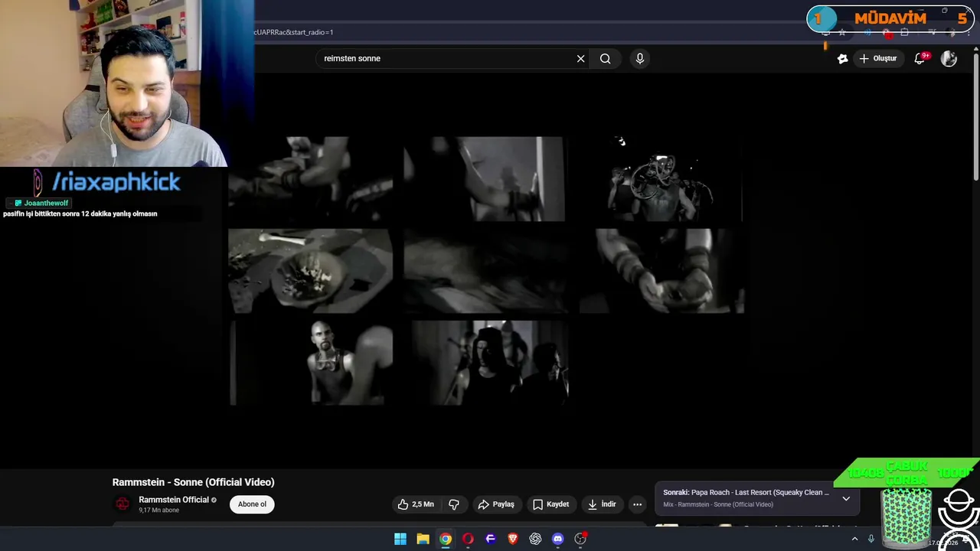This screenshot has width=980, height=551.
Task: Click the system tray microphone icon
Action: pos(871,539)
